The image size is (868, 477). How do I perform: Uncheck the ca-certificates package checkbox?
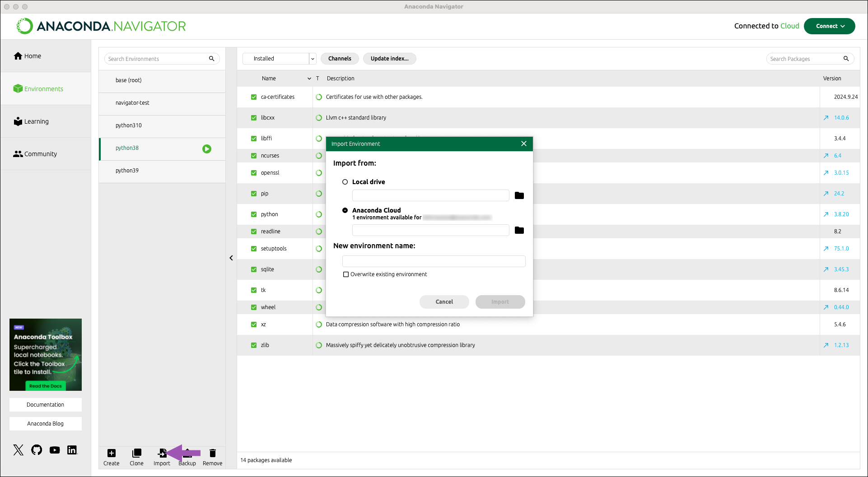pos(254,97)
